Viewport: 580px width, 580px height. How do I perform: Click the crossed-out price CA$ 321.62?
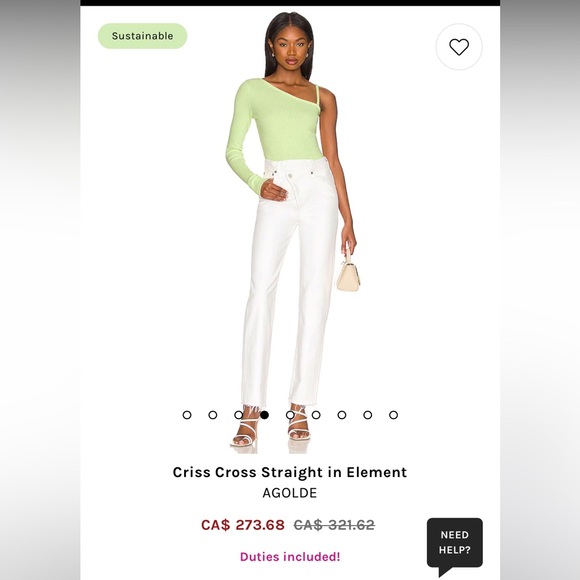334,525
